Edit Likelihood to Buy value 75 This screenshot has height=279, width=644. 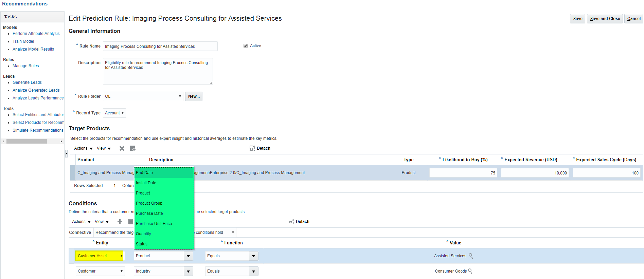tap(463, 173)
